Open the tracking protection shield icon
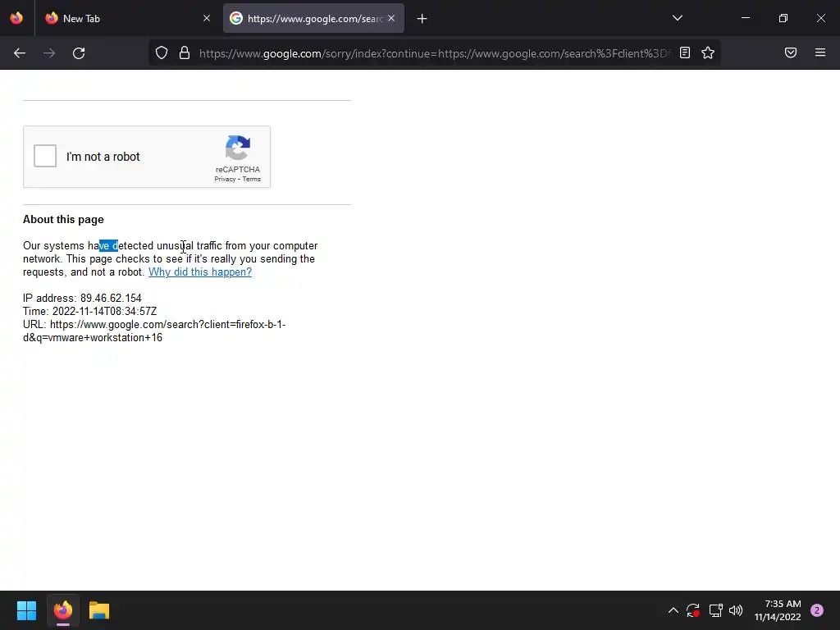 click(x=162, y=53)
